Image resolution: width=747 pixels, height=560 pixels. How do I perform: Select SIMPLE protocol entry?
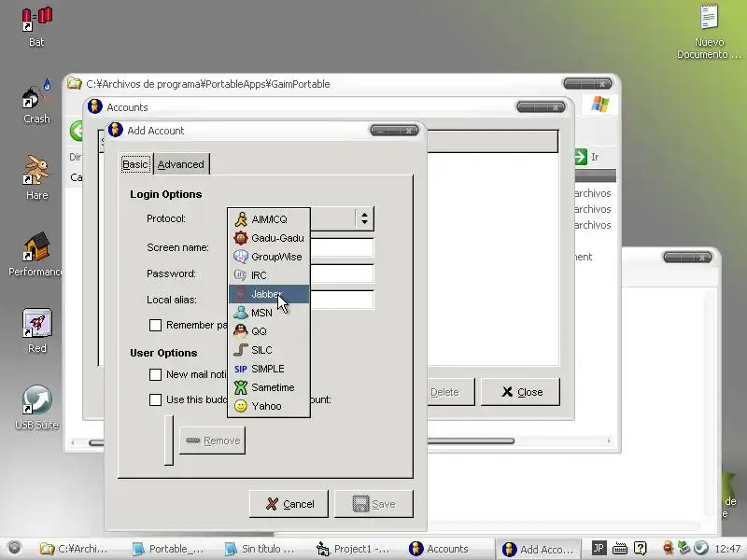(269, 369)
